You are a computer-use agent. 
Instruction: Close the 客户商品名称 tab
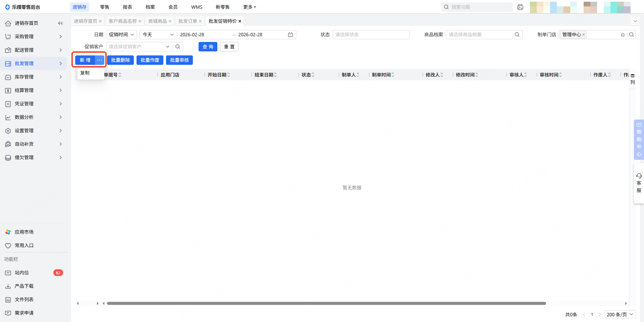[140, 21]
